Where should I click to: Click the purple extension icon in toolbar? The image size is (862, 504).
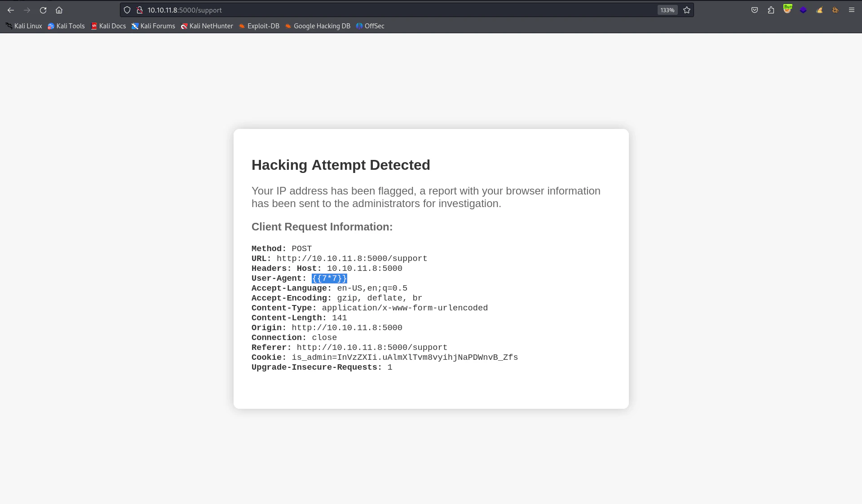click(x=803, y=10)
